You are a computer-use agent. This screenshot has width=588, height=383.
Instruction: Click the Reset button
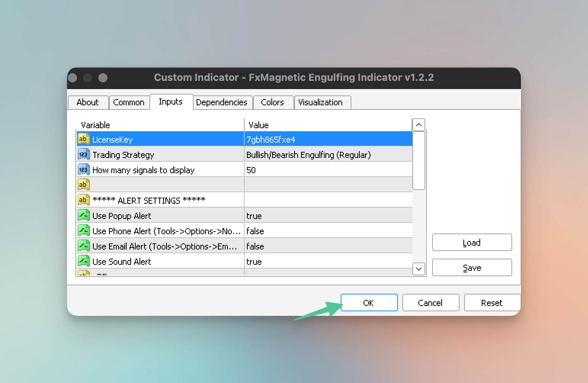[492, 303]
